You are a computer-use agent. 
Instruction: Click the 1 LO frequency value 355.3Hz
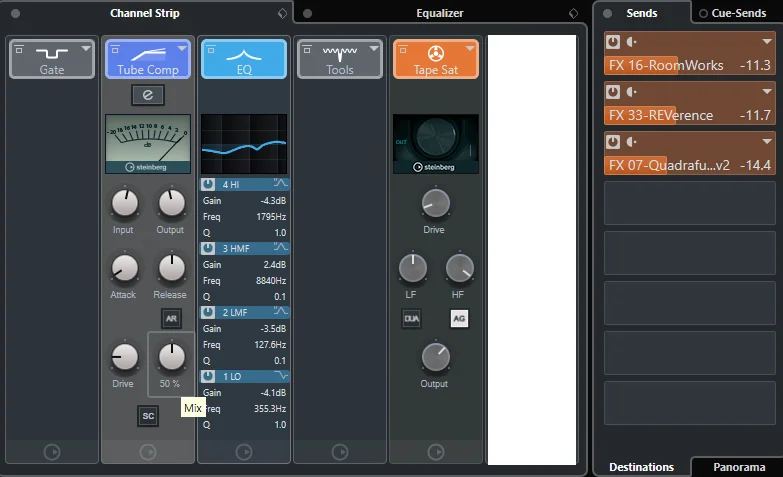(x=270, y=409)
